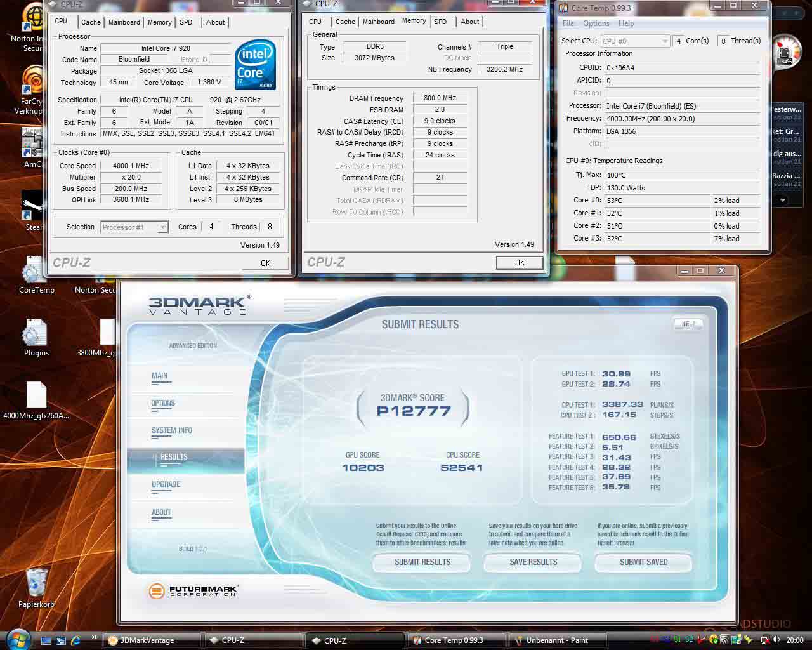Select the 3800Mhz file icon on desktop
Image resolution: width=812 pixels, height=650 pixels.
click(x=107, y=331)
